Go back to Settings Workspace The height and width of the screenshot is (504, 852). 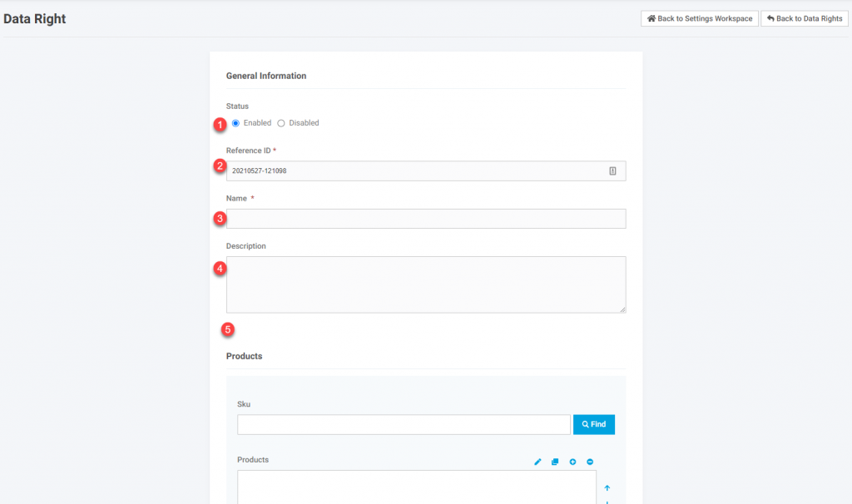pyautogui.click(x=699, y=18)
